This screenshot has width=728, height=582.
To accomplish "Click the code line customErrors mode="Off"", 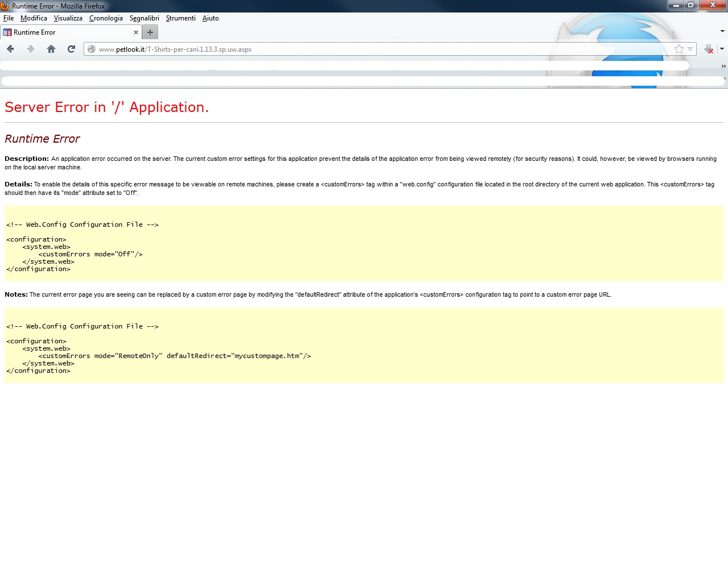I will (90, 254).
